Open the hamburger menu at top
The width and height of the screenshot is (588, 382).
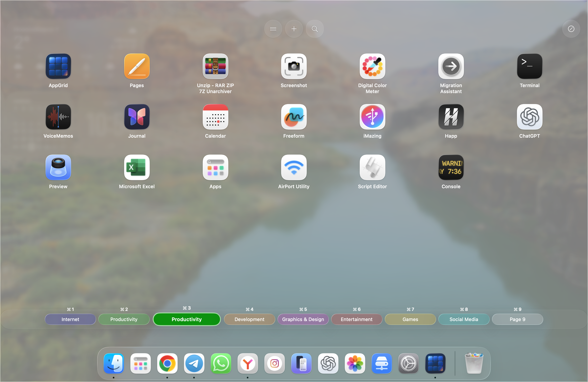click(x=273, y=29)
